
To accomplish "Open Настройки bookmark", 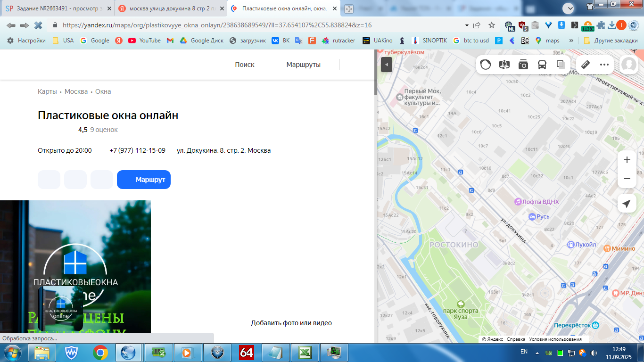I will tap(26, 41).
